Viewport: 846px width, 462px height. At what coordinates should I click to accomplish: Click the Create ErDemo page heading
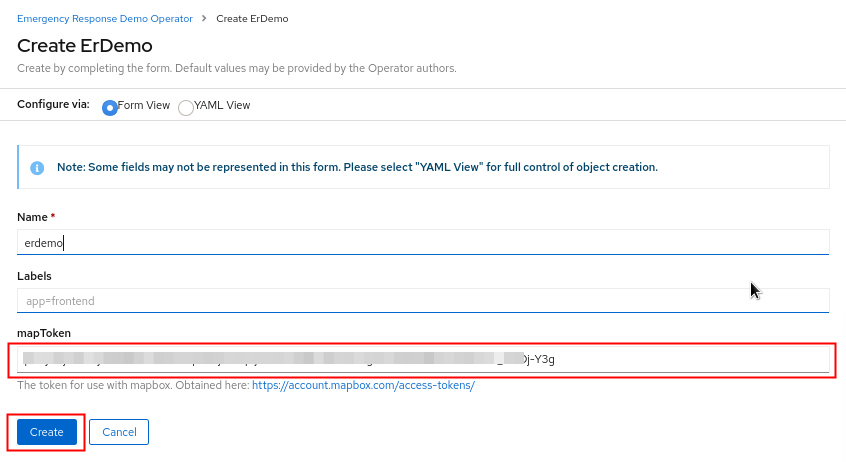[x=85, y=46]
